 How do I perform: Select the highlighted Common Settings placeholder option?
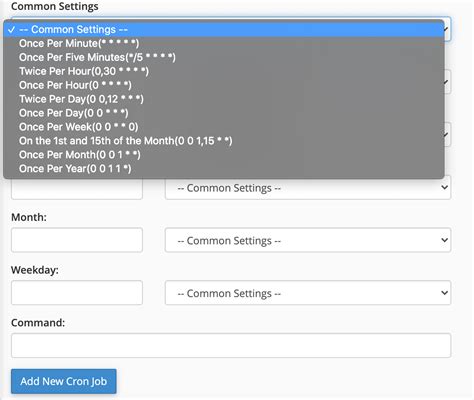pyautogui.click(x=224, y=29)
